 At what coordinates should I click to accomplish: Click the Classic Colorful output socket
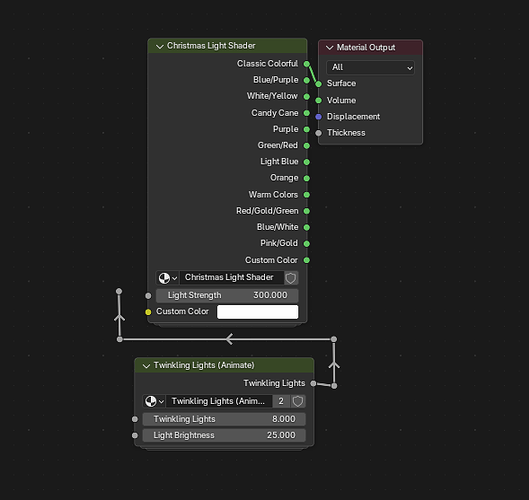[x=307, y=64]
